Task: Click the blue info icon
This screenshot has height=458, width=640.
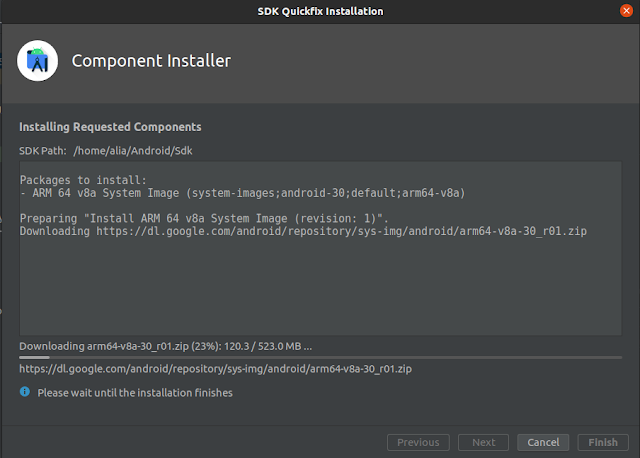Action: [x=25, y=392]
